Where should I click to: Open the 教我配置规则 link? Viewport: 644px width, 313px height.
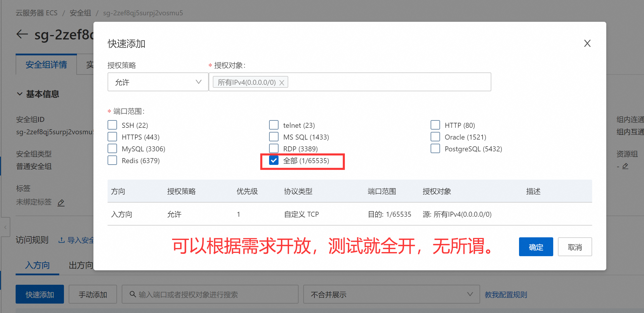click(x=506, y=294)
